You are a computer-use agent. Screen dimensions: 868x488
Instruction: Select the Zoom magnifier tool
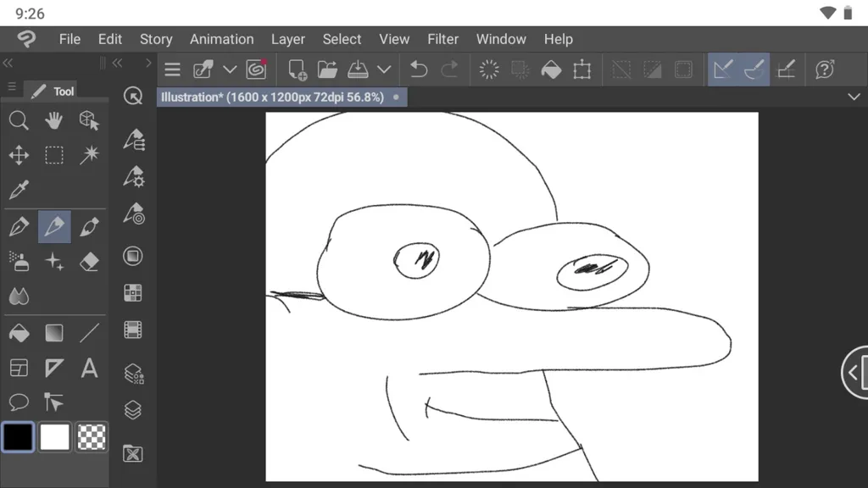pos(19,120)
